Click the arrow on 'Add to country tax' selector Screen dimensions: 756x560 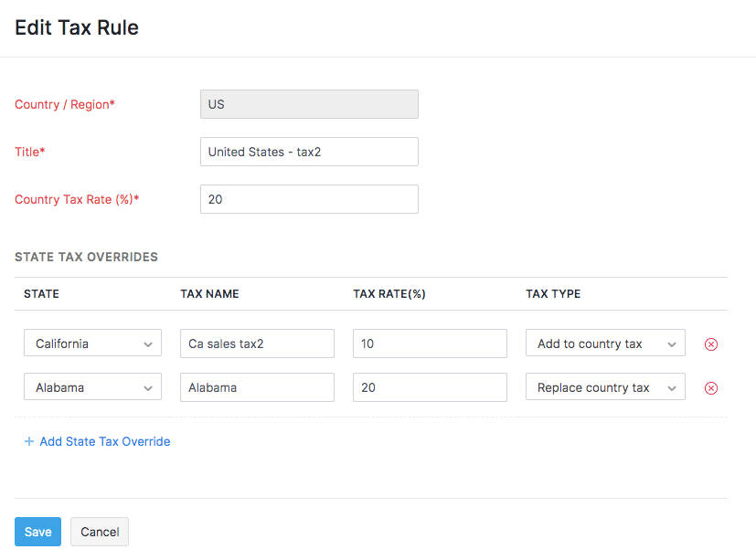(674, 343)
